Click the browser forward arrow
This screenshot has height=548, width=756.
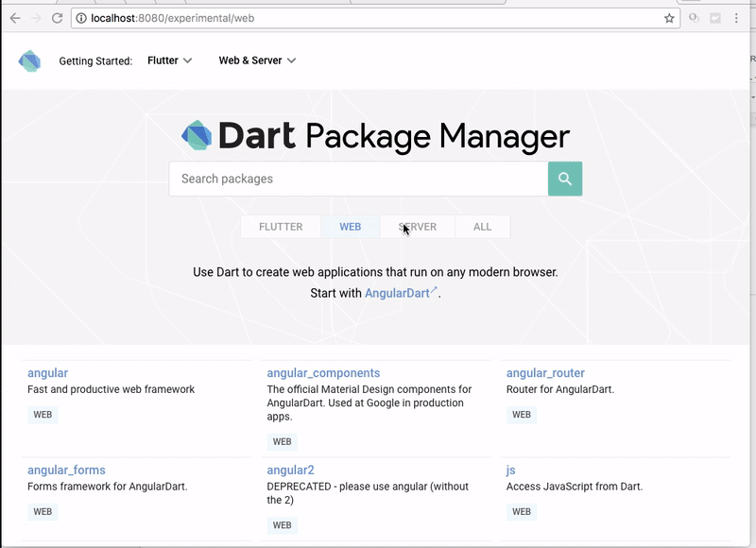pos(36,18)
